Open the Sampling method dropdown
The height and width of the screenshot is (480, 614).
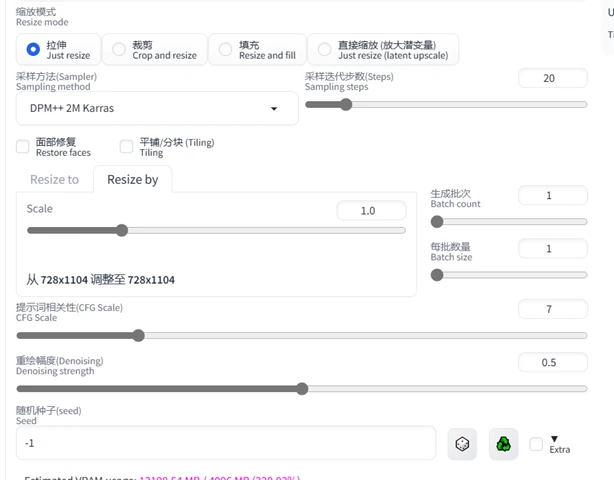[x=157, y=108]
